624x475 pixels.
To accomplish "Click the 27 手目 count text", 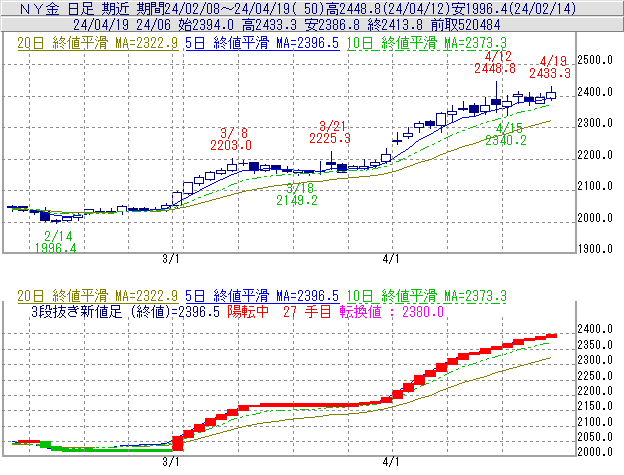I will tap(307, 311).
